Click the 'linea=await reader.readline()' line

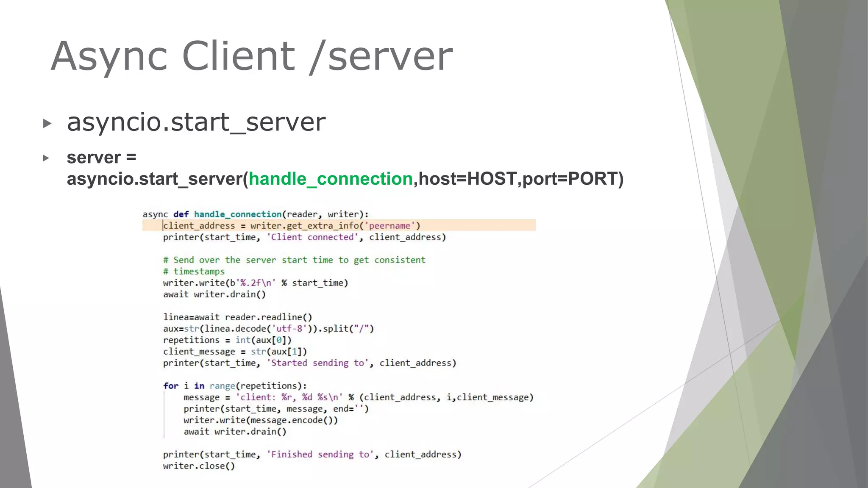(238, 317)
